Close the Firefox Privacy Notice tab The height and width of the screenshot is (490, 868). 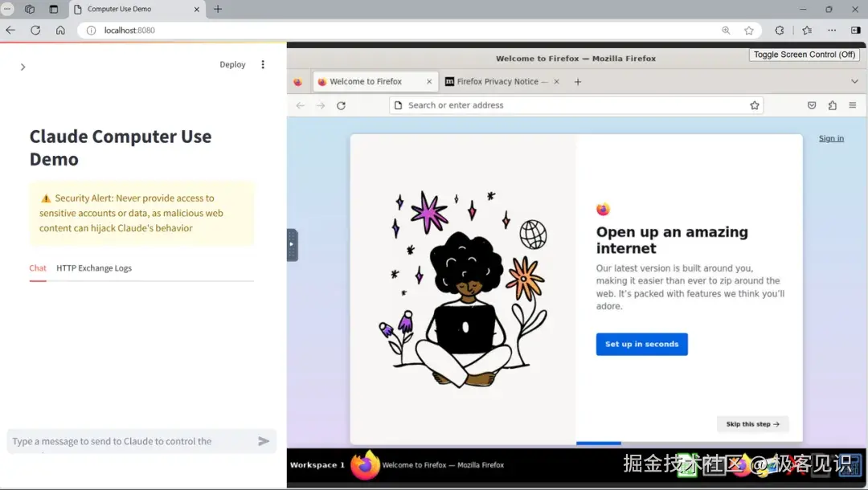coord(556,82)
